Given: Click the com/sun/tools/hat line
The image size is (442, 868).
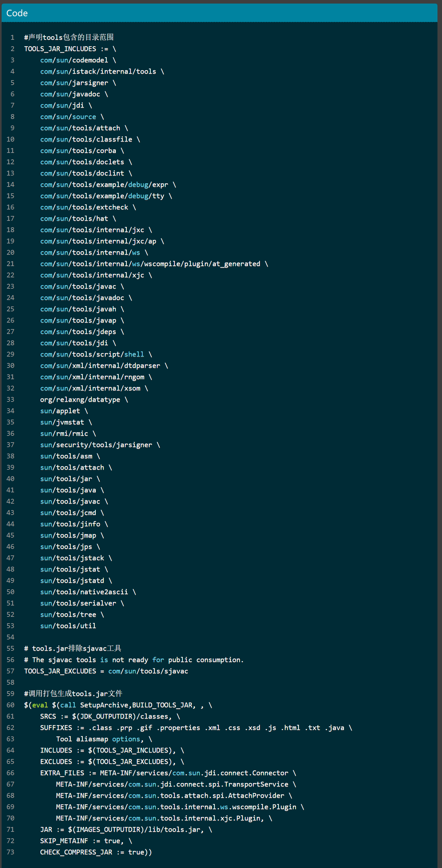Looking at the screenshot, I should click(x=78, y=219).
